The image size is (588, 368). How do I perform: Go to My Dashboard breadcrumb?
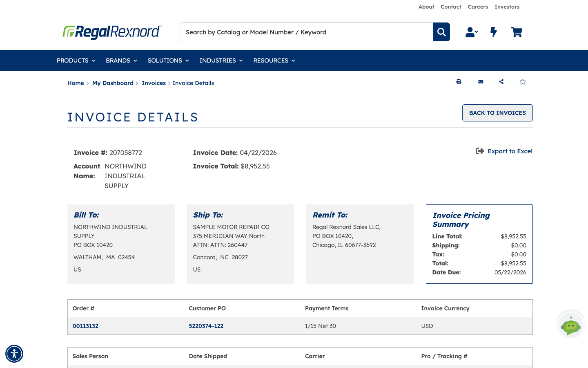pos(113,83)
